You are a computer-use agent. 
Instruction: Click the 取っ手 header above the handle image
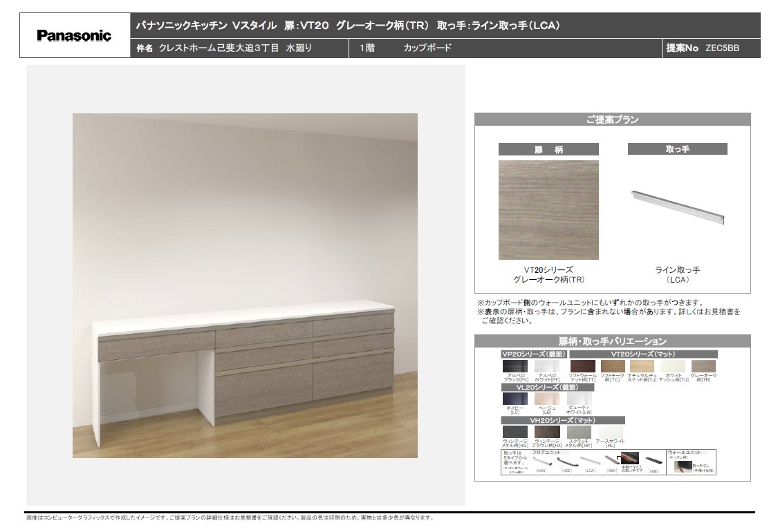[x=678, y=149]
